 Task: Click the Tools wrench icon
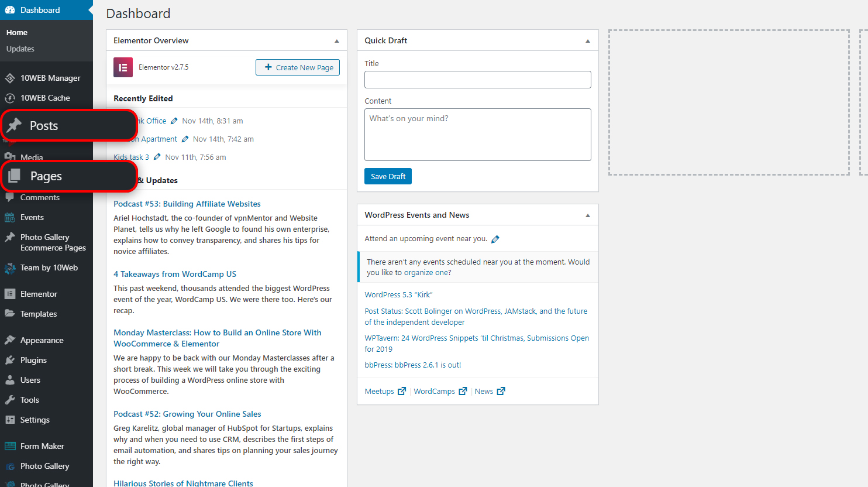coord(10,400)
